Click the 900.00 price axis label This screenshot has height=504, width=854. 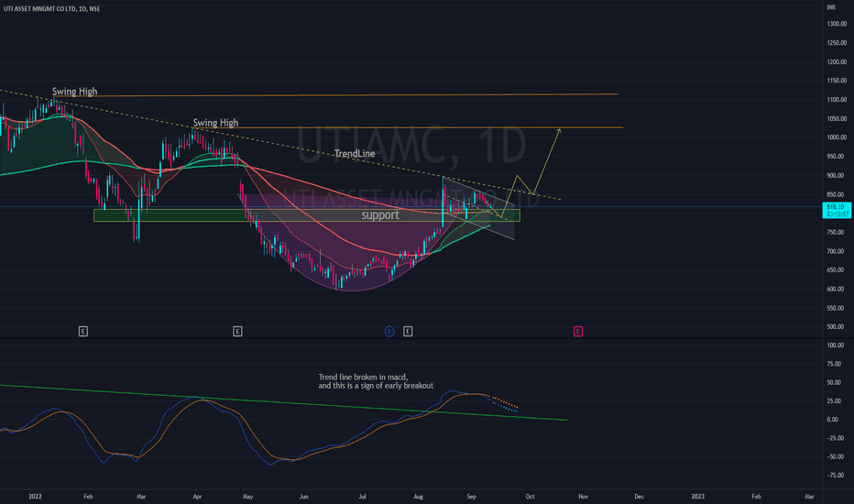pyautogui.click(x=836, y=175)
